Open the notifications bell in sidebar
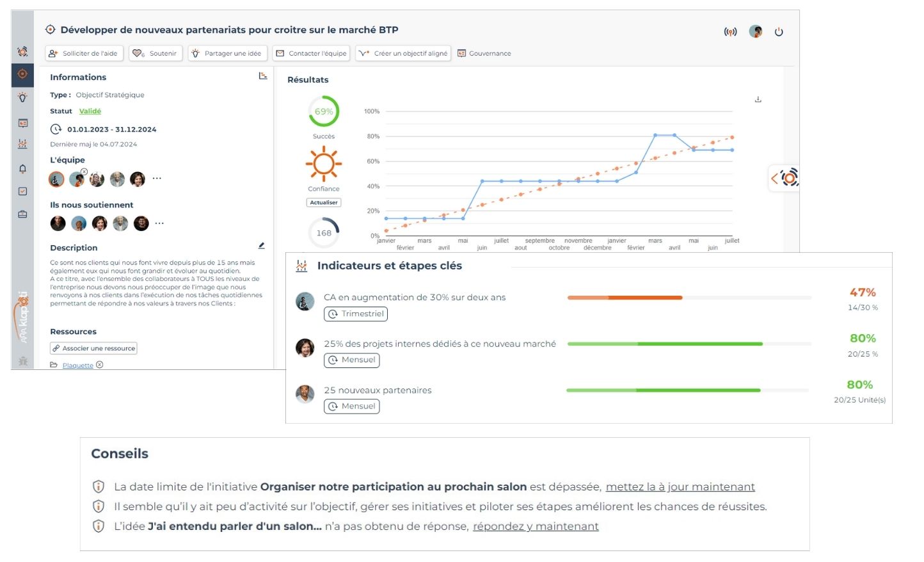The width and height of the screenshot is (924, 562). (22, 169)
